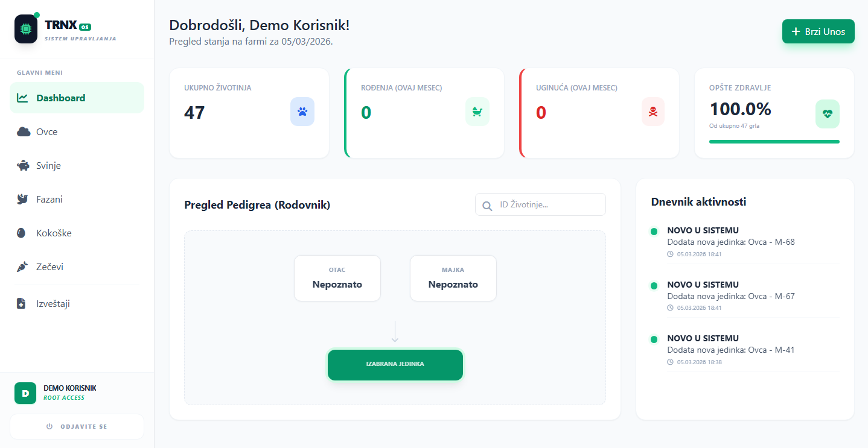Click the skull icon on Uginuća card

click(x=653, y=112)
